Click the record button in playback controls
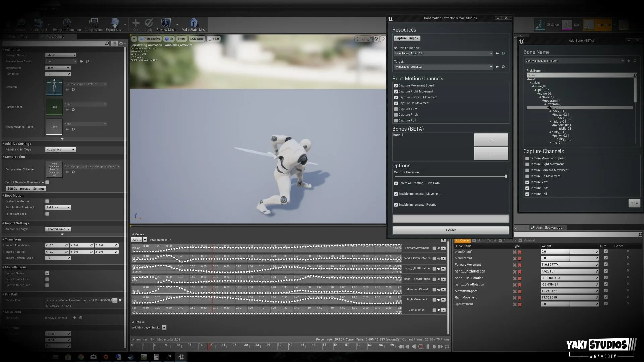This screenshot has width=644, height=362. tap(421, 347)
